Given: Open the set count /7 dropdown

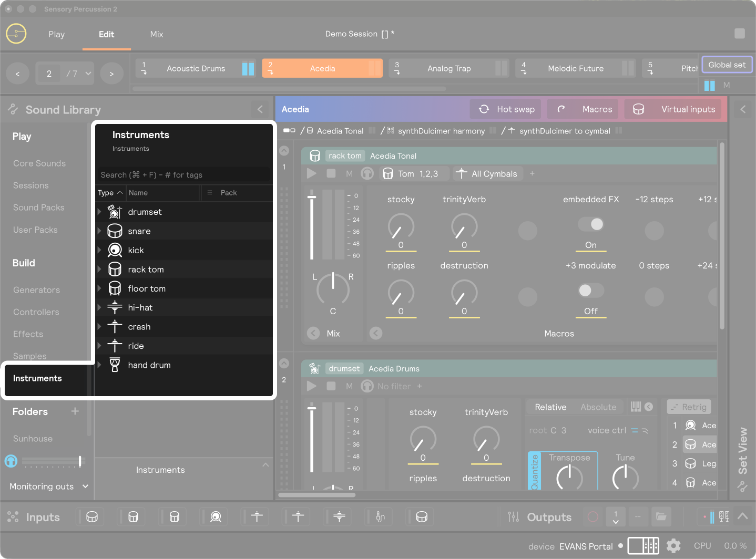Looking at the screenshot, I should click(79, 74).
